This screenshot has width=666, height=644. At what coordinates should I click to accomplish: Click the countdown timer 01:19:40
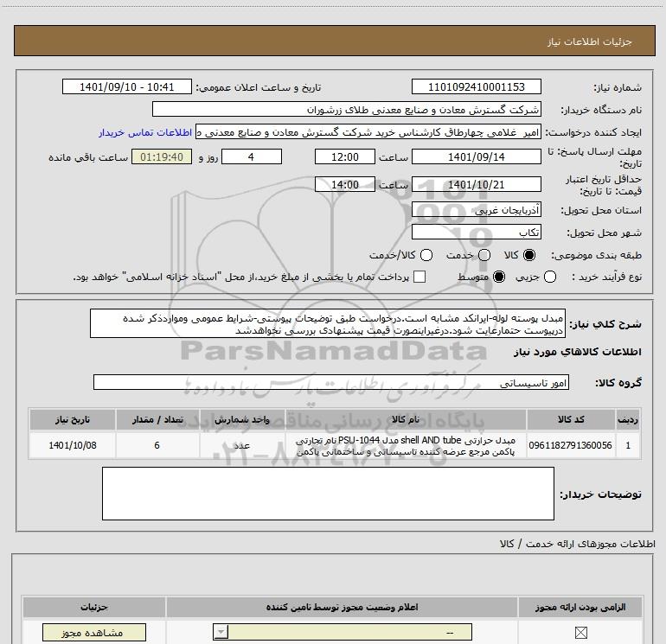(x=162, y=156)
